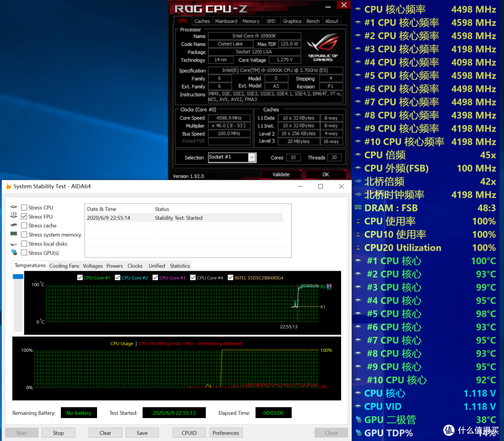The height and width of the screenshot is (441, 504).
Task: Uncheck the Stress FPU checkbox
Action: tap(24, 217)
